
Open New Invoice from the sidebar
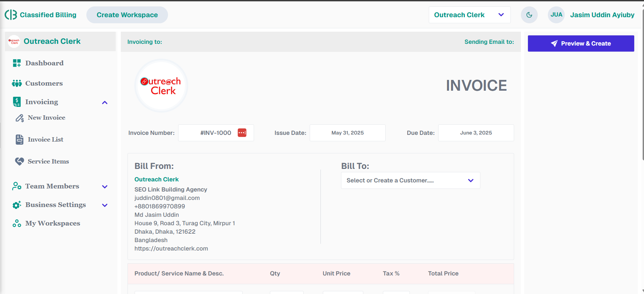pyautogui.click(x=46, y=118)
